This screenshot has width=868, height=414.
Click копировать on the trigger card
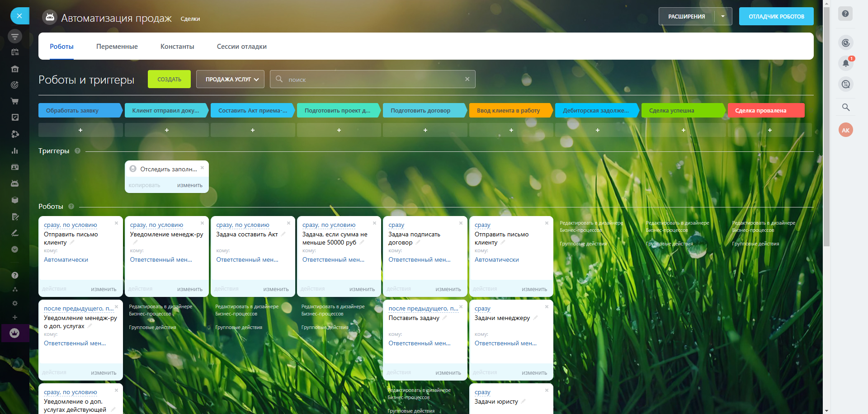pos(144,185)
